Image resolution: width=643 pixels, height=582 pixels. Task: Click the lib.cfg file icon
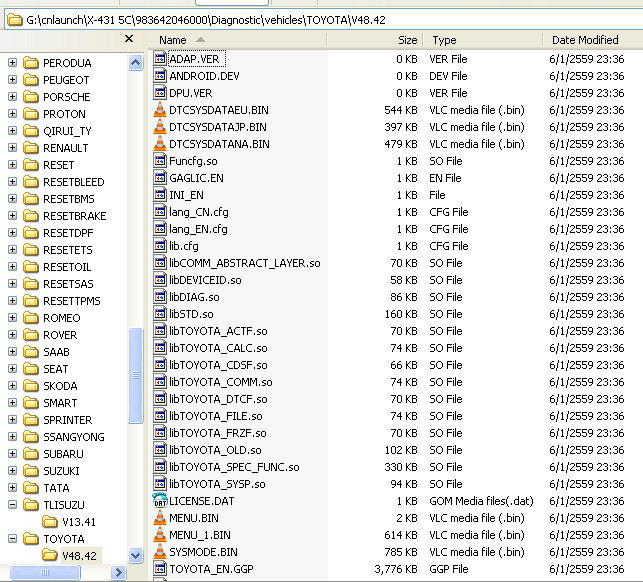[x=160, y=246]
